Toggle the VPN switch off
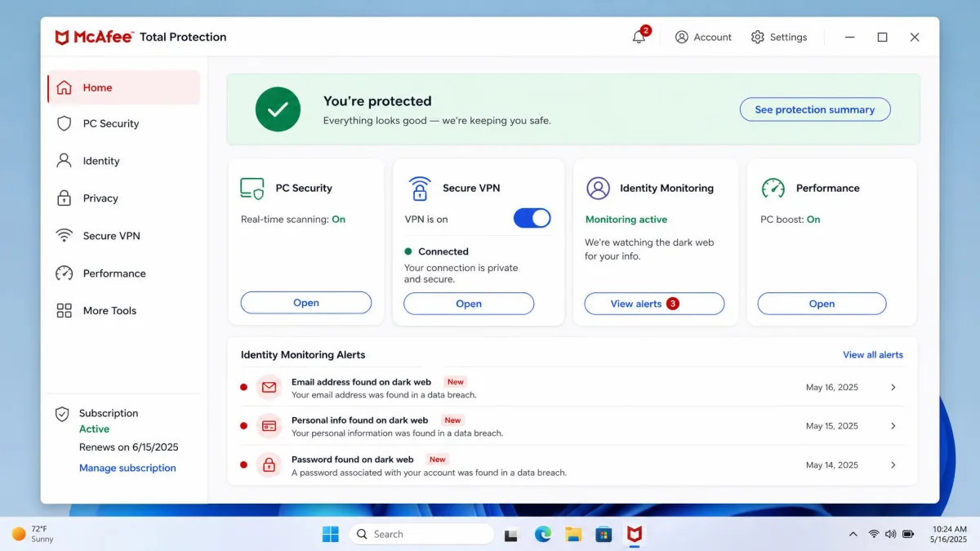Image resolution: width=980 pixels, height=551 pixels. (x=532, y=218)
